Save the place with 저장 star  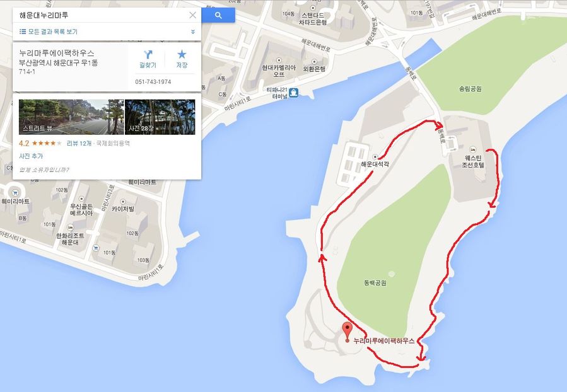click(182, 55)
